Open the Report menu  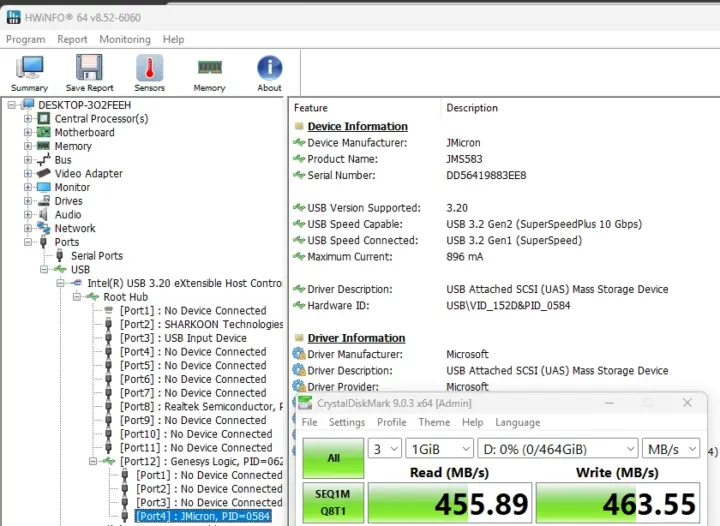[72, 39]
